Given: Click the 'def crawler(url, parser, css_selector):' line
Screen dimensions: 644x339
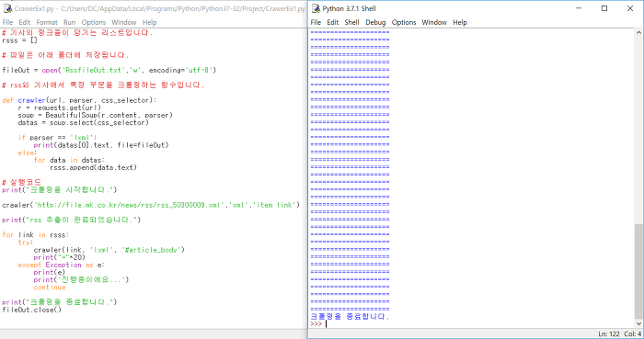Looking at the screenshot, I should tap(79, 100).
